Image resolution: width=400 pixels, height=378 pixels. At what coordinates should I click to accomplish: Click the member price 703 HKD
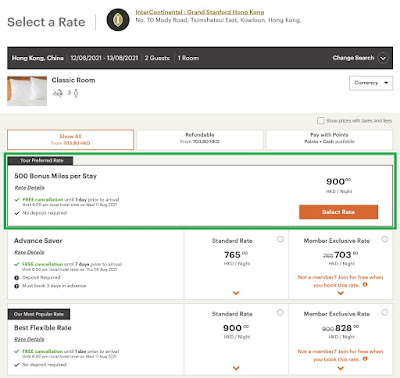point(346,255)
